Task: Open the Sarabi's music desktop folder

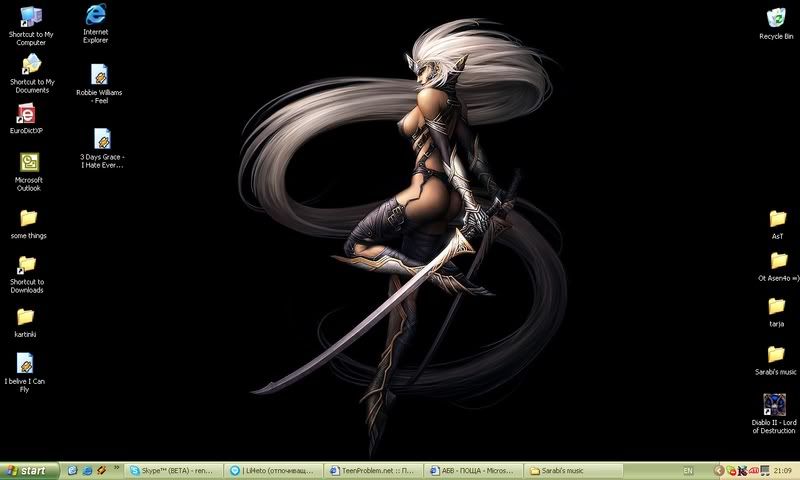Action: (776, 355)
